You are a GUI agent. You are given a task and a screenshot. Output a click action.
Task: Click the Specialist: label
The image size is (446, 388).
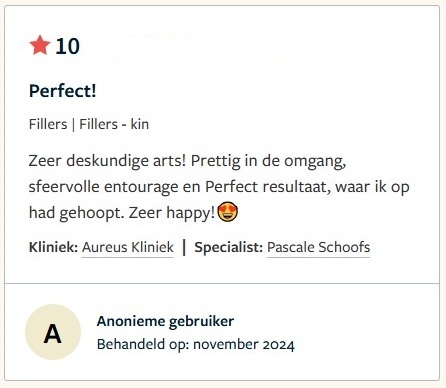(229, 247)
